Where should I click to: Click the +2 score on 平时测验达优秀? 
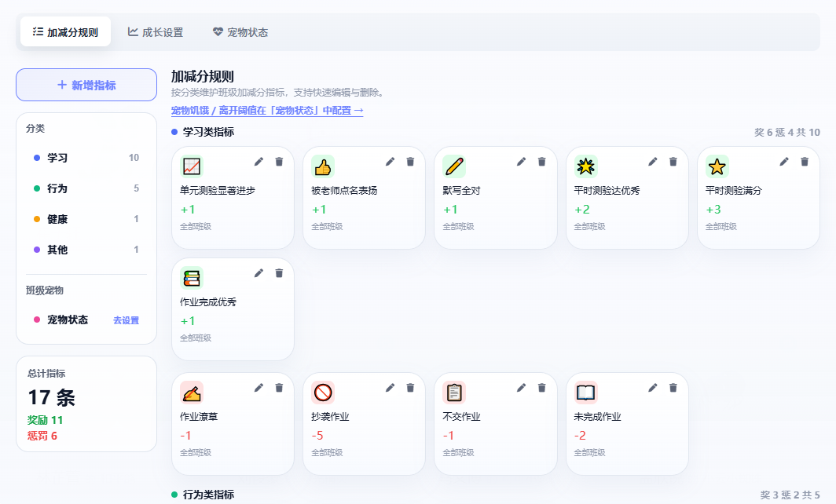(581, 210)
